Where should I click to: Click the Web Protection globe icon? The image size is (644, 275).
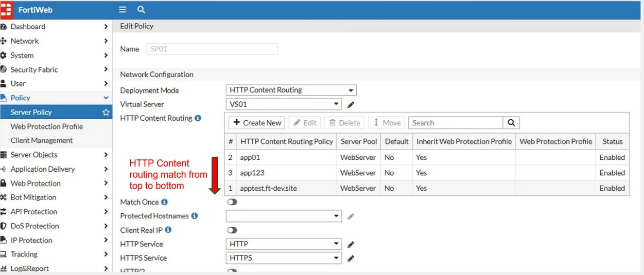(x=3, y=184)
